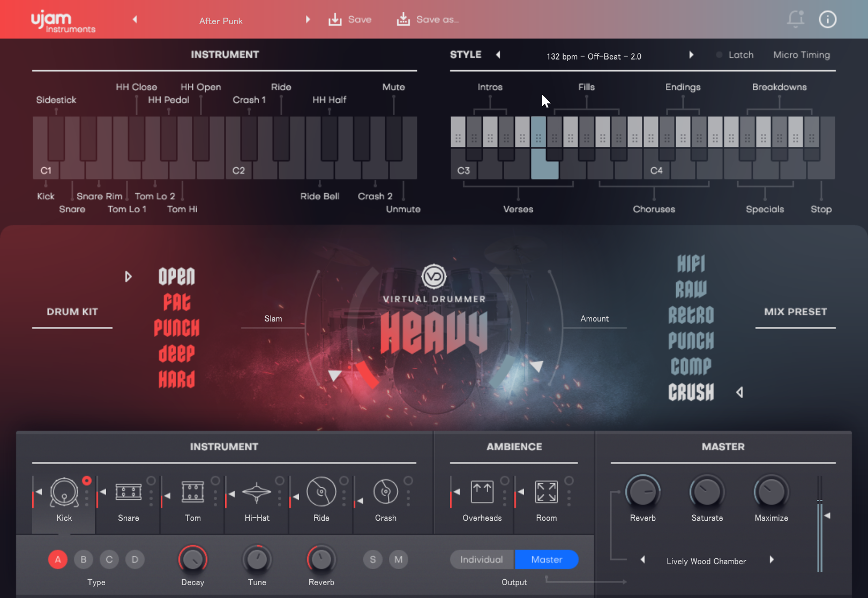This screenshot has width=868, height=598.
Task: Click the Overheads volume fader arrow
Action: tap(457, 492)
